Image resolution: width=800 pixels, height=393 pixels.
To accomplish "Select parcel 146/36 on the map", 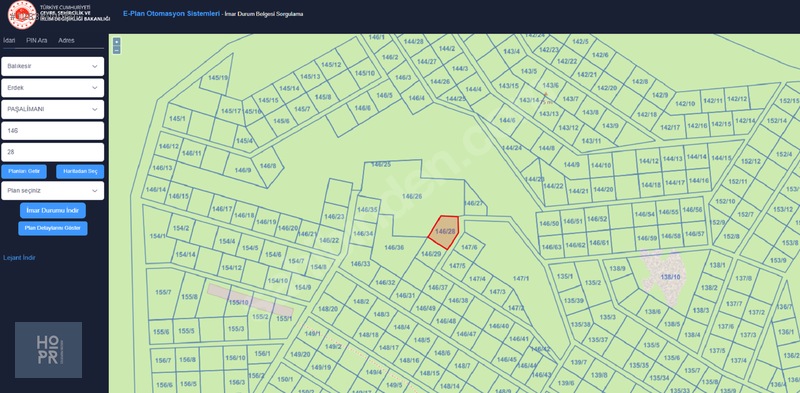I will tap(394, 248).
